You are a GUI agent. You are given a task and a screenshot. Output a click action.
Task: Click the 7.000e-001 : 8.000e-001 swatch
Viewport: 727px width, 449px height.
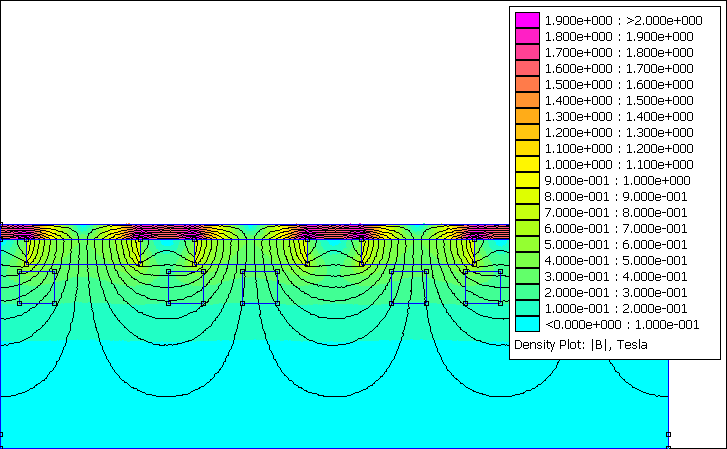click(x=527, y=212)
